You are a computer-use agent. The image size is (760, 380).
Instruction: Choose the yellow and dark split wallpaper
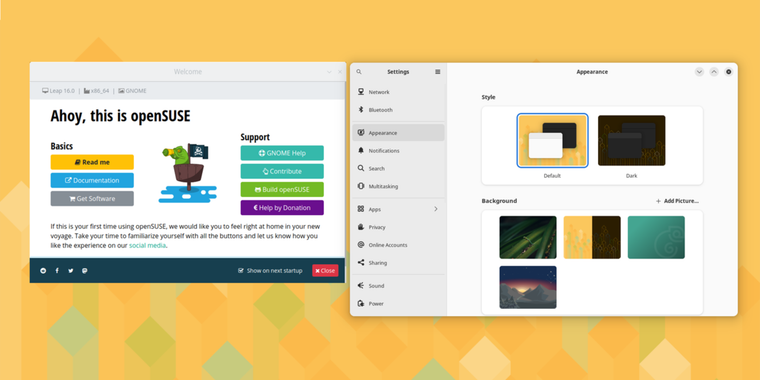click(x=592, y=237)
